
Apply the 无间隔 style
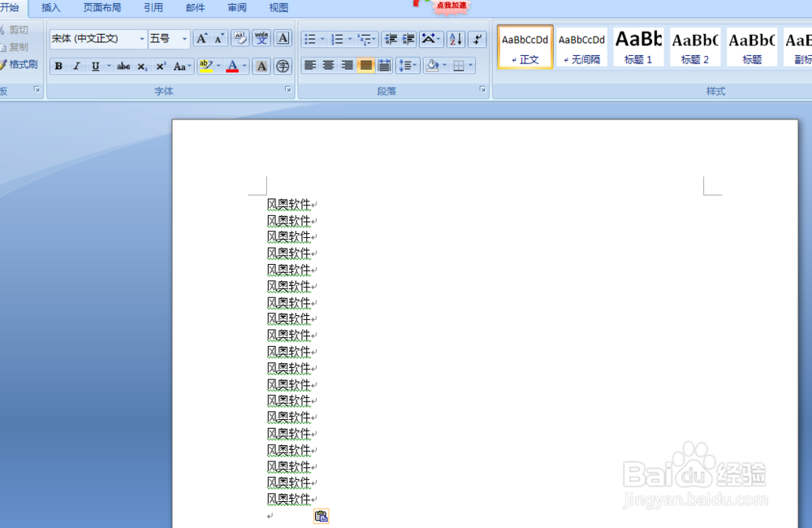click(581, 46)
